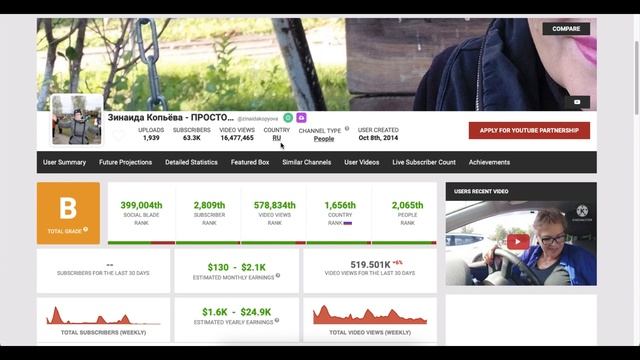Click the yearly earnings info icon
Image resolution: width=640 pixels, height=360 pixels.
(x=277, y=320)
